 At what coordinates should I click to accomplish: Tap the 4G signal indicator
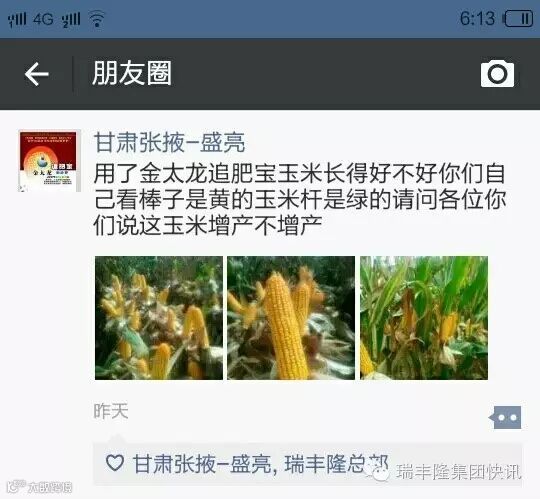coord(44,19)
